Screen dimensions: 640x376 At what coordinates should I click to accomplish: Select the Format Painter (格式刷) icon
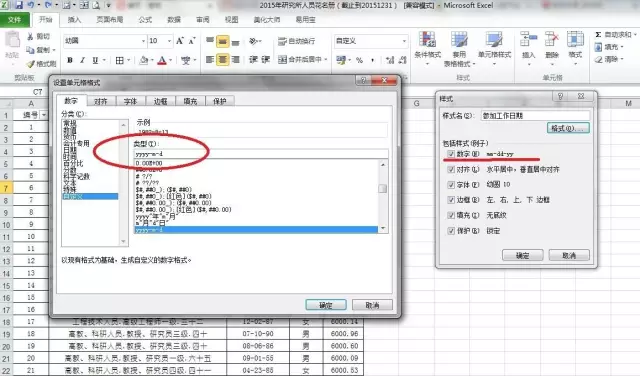(31, 64)
